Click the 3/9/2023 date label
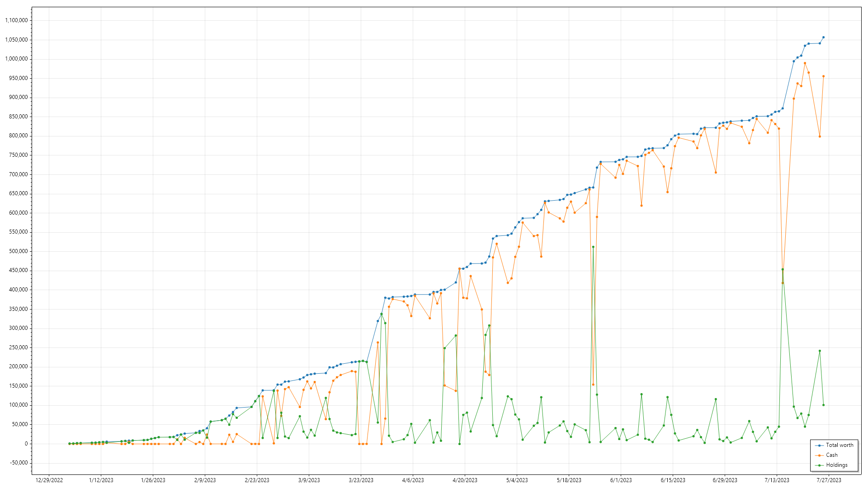Viewport: 868px width, 488px height. [x=309, y=480]
